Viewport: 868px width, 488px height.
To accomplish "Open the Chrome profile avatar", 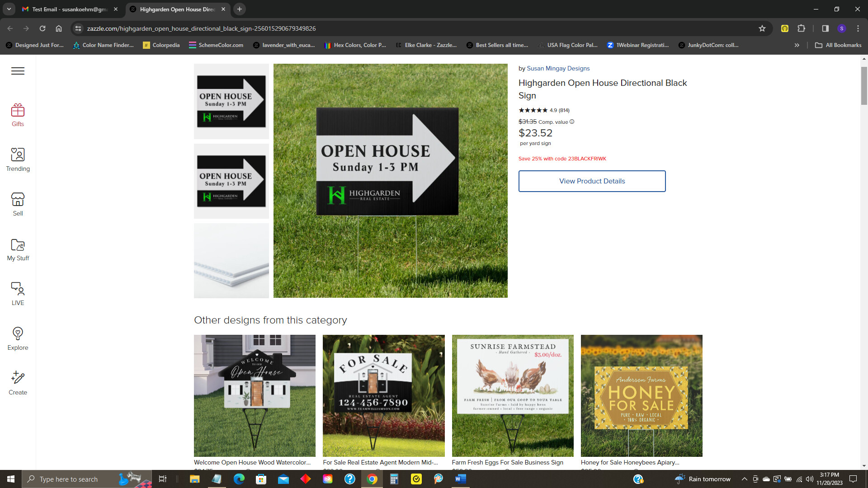I will 841,28.
